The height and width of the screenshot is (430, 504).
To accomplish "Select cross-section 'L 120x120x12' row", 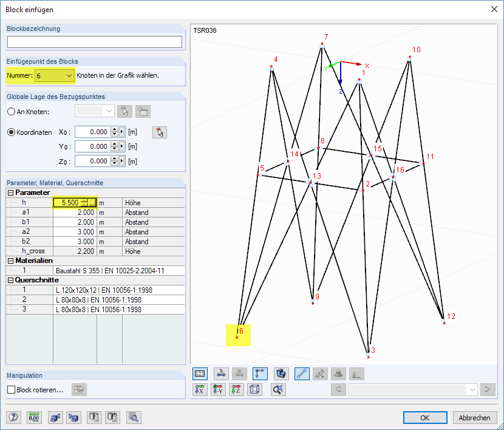I will pyautogui.click(x=95, y=290).
